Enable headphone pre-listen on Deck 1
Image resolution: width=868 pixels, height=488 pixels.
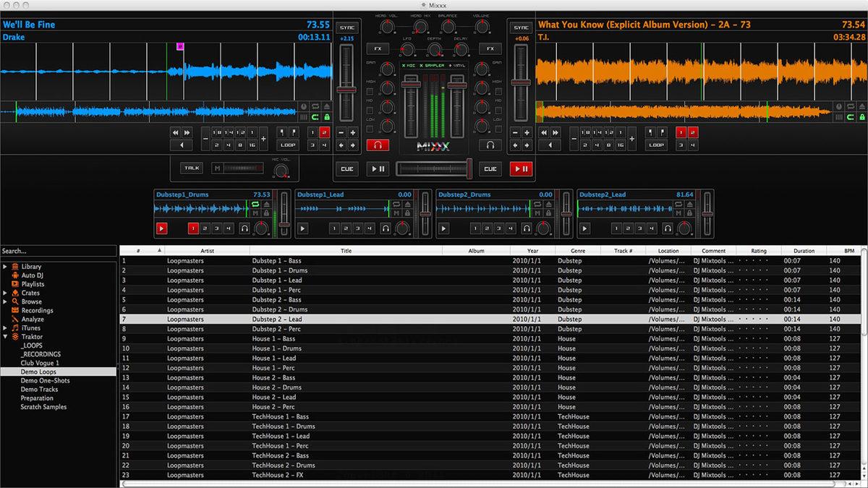[378, 145]
